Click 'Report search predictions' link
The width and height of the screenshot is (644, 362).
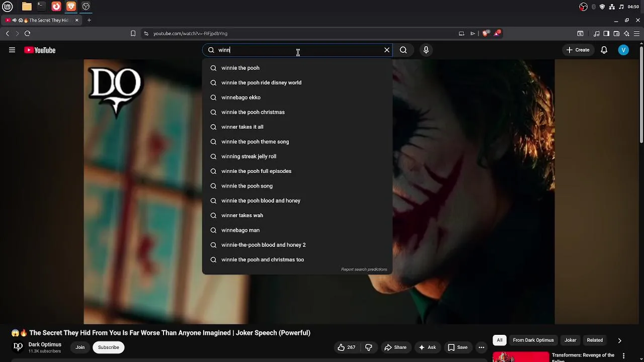364,269
